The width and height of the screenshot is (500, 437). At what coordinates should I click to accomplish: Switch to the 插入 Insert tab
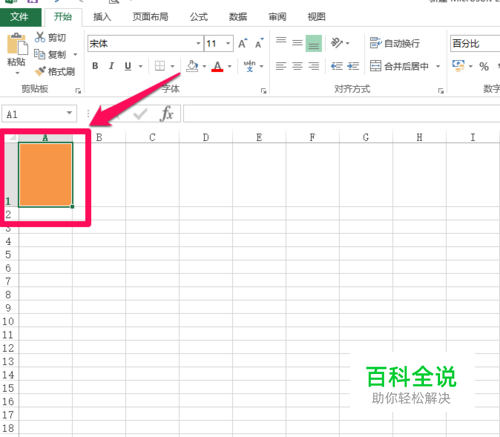click(102, 17)
